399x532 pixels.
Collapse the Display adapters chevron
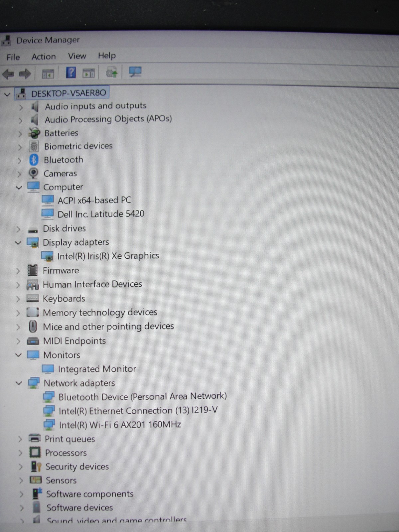(x=18, y=243)
